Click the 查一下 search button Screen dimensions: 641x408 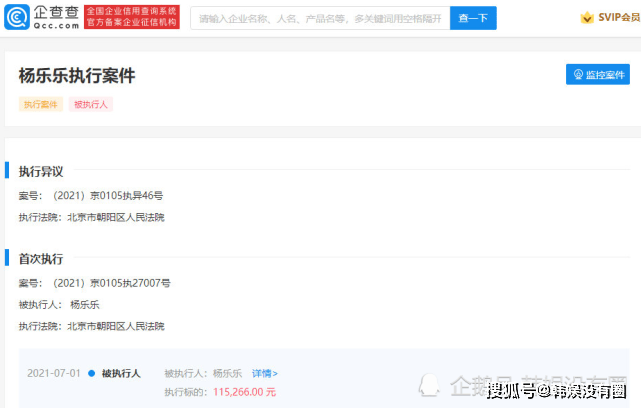click(x=473, y=18)
